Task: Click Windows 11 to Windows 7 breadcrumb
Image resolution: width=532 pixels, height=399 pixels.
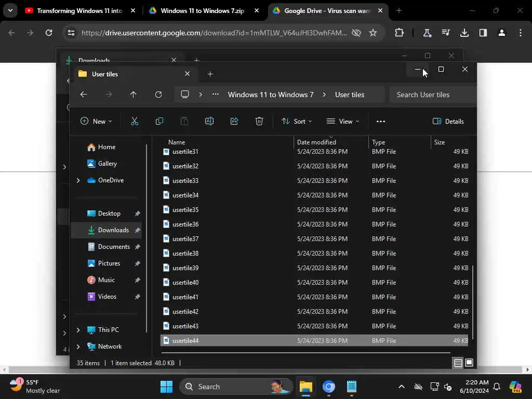Action: tap(270, 95)
